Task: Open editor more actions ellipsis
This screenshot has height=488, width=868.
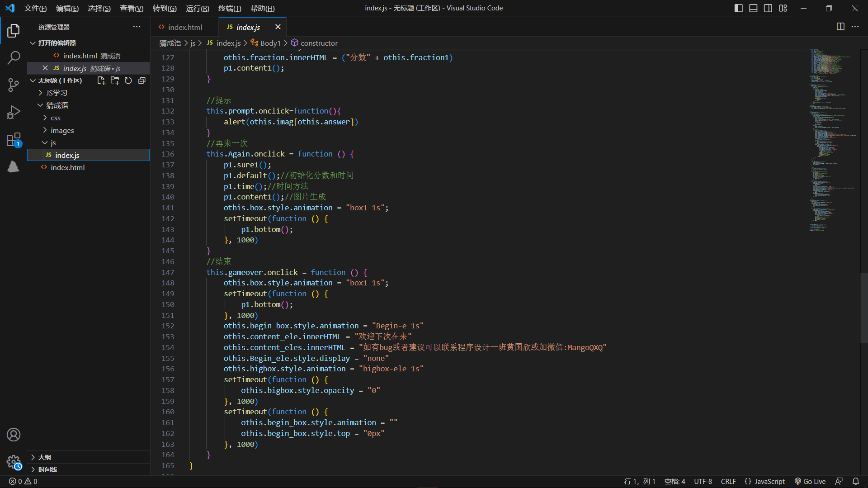Action: 855,27
